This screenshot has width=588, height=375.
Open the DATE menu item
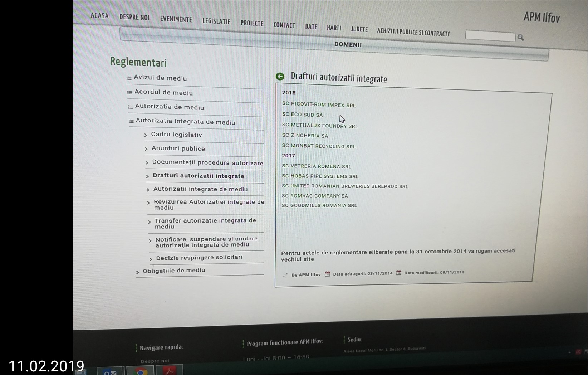(311, 26)
